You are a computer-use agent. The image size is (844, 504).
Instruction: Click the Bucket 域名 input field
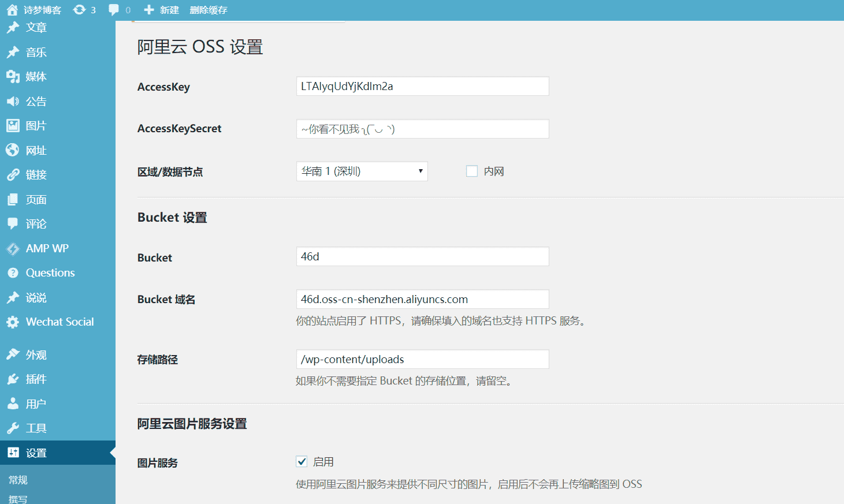tap(422, 299)
